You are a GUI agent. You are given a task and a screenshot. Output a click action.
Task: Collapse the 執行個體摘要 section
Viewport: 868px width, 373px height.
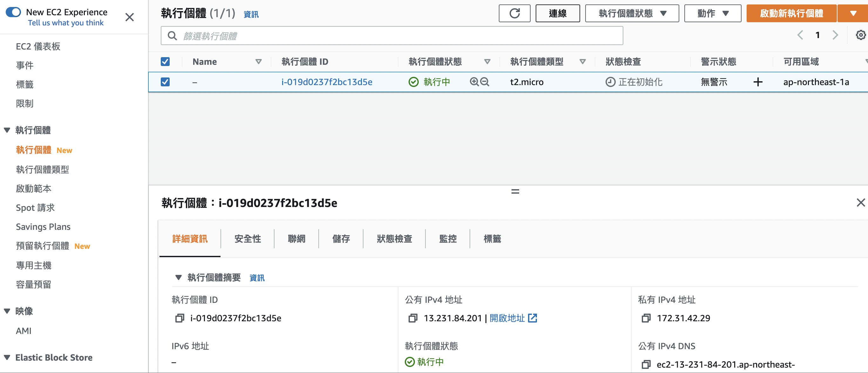coord(178,278)
